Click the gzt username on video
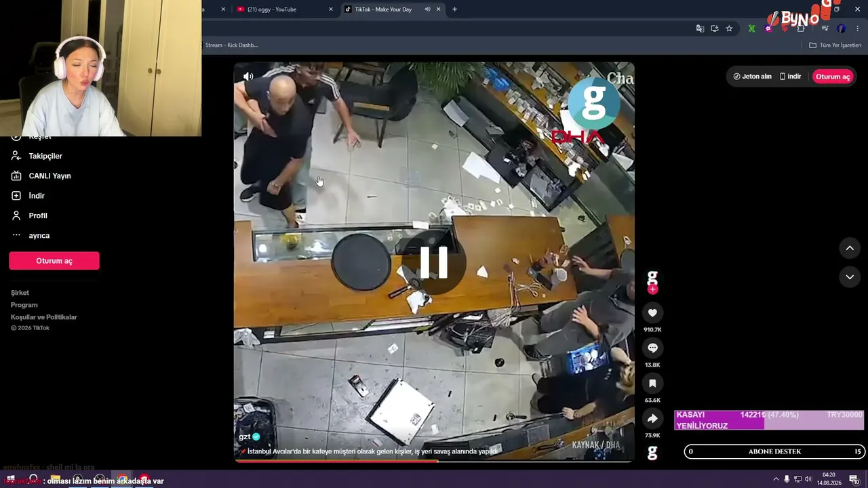 point(245,436)
